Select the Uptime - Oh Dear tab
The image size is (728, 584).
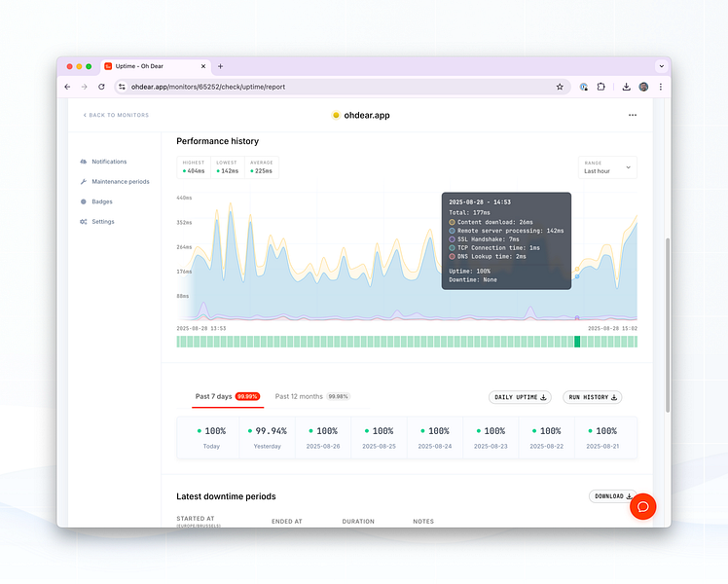156,66
